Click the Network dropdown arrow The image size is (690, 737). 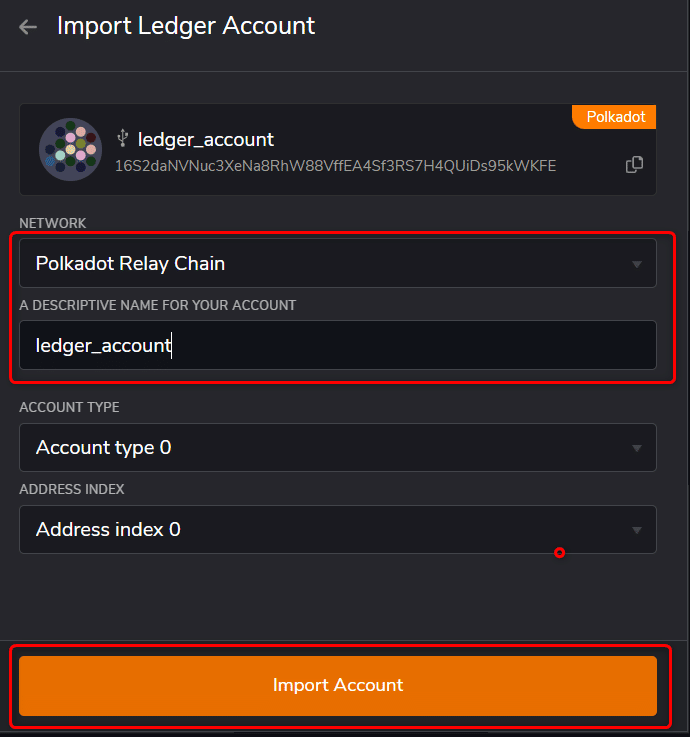tap(636, 265)
